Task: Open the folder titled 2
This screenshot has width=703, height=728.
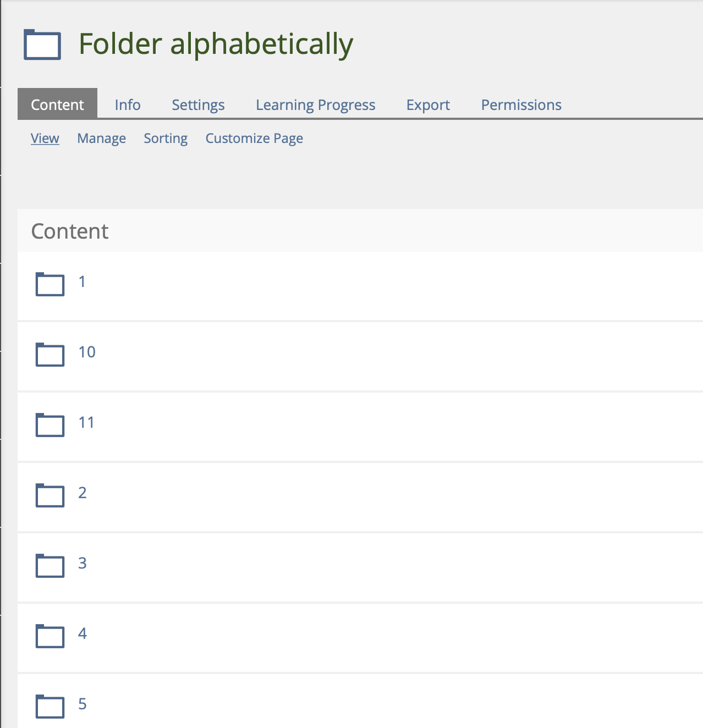Action: tap(83, 493)
